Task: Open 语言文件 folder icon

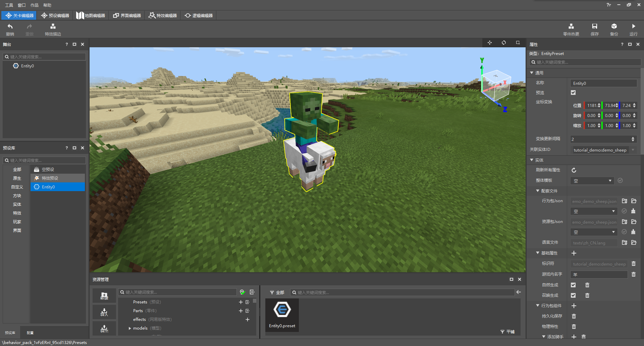Action: point(634,243)
